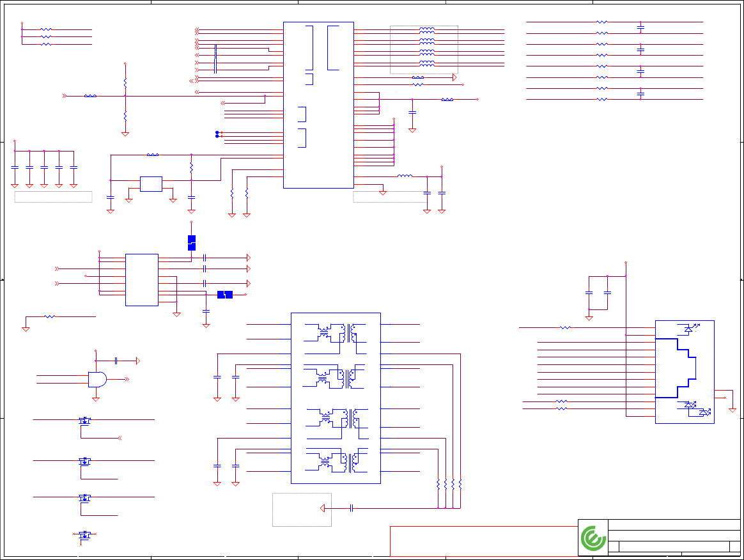Select the small regulator box below the ferrite

(151, 184)
